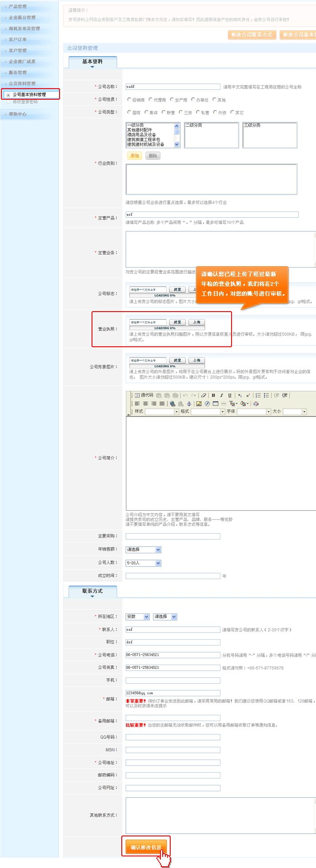Click the 确认修改信息 submit button
Screen dimensions: 316x868
tap(146, 847)
